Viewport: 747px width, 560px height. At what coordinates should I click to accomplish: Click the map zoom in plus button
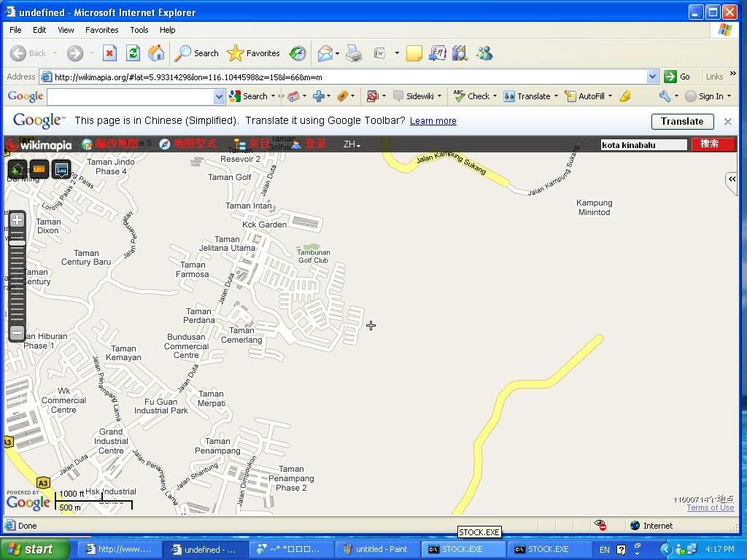17,220
